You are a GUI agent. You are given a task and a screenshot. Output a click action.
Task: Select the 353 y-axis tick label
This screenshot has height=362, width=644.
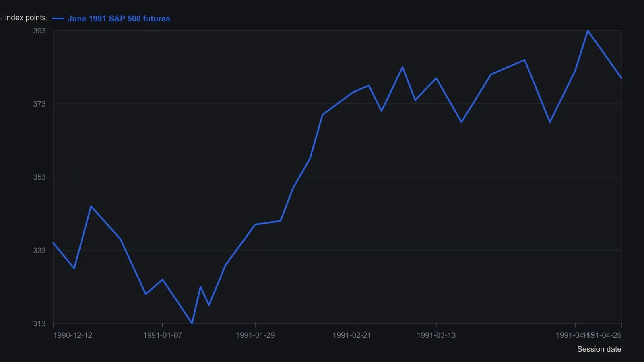[x=39, y=177]
